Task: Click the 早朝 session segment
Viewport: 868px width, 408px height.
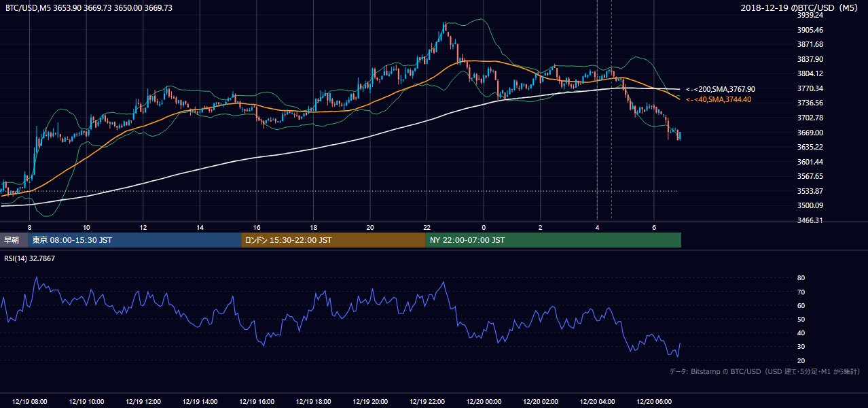Action: [14, 240]
